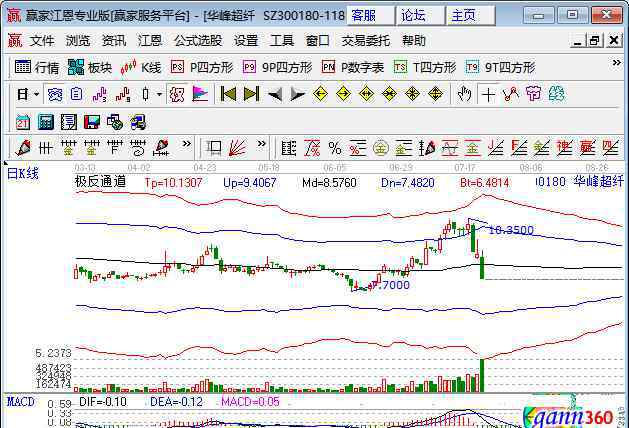Open the 交易委托 menu

pyautogui.click(x=365, y=41)
